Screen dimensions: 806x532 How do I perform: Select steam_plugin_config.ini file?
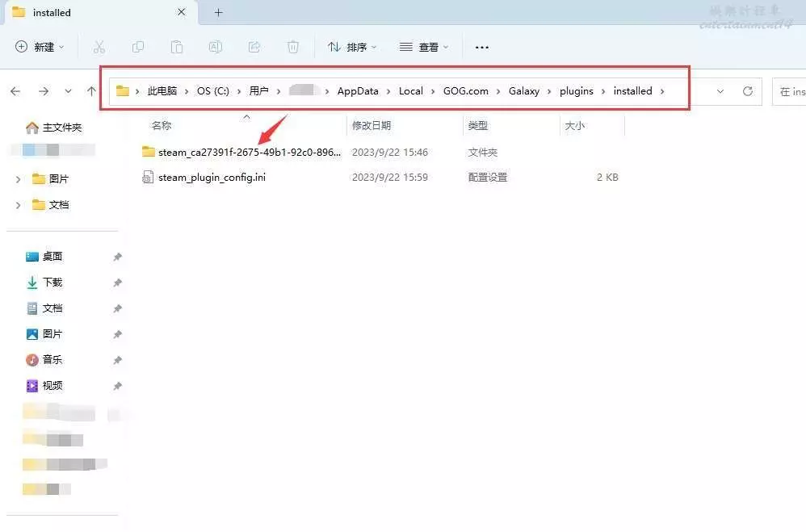(212, 177)
